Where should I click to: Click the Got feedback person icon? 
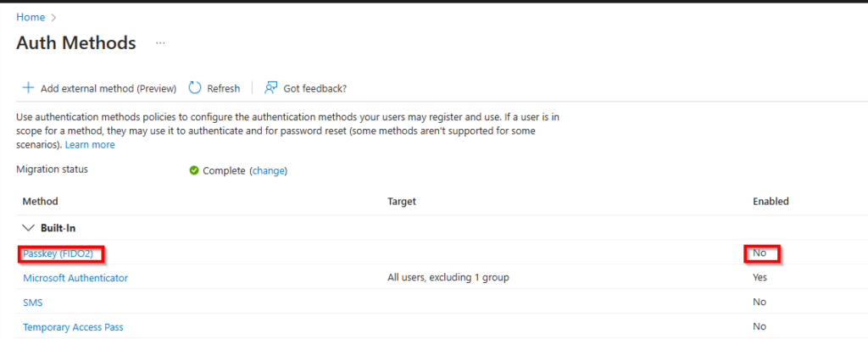271,88
